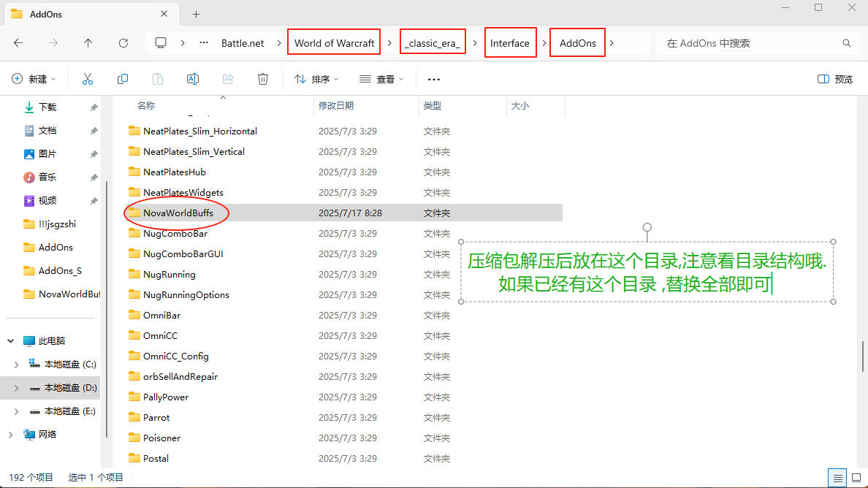Expand the Local Disk (C:) tree node
Screen dimensions: 868x488
pyautogui.click(x=17, y=364)
